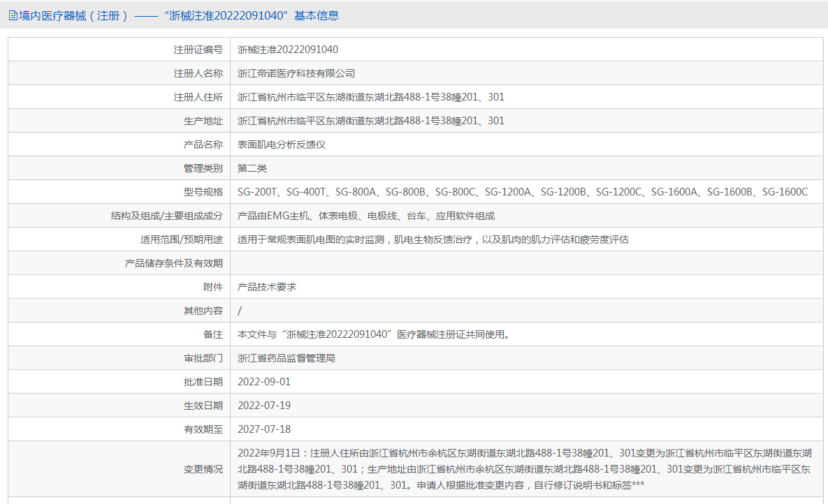Image resolution: width=828 pixels, height=504 pixels.
Task: Click the label '适用范围/预期用途'
Action: (x=182, y=239)
